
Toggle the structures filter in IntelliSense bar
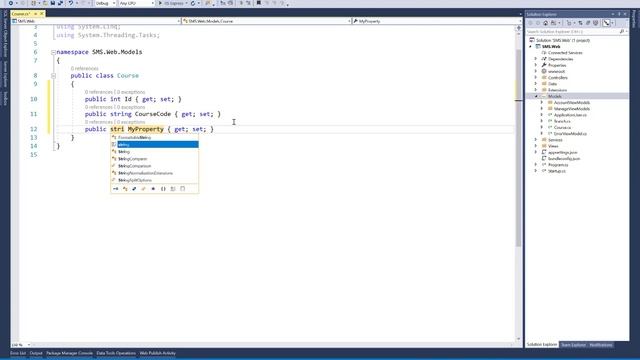[x=134, y=189]
